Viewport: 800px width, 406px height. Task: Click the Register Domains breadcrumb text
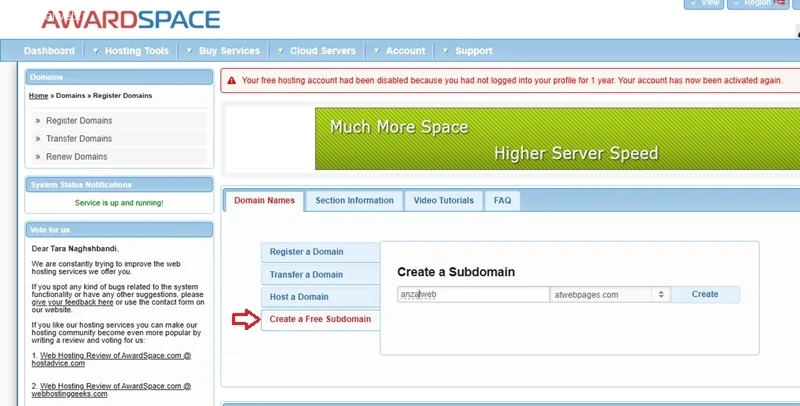pos(122,95)
